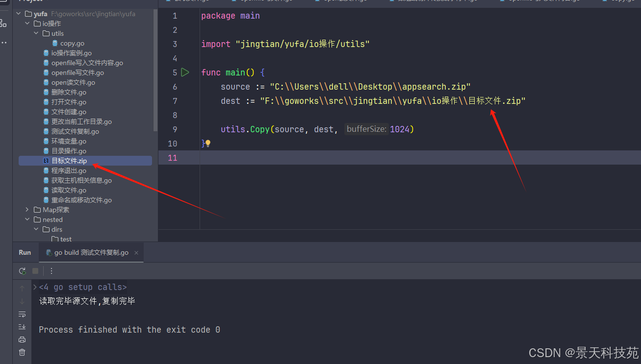
Task: Click the bufferSize parameter hint in editor
Action: (x=366, y=129)
